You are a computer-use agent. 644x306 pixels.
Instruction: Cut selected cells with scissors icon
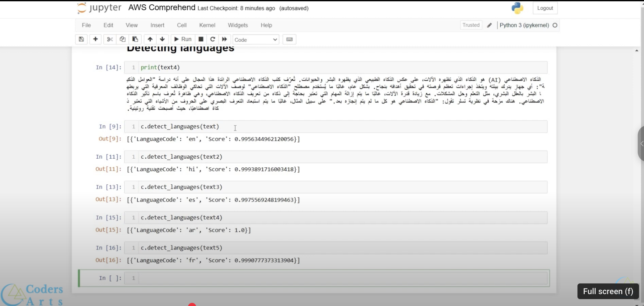click(110, 39)
